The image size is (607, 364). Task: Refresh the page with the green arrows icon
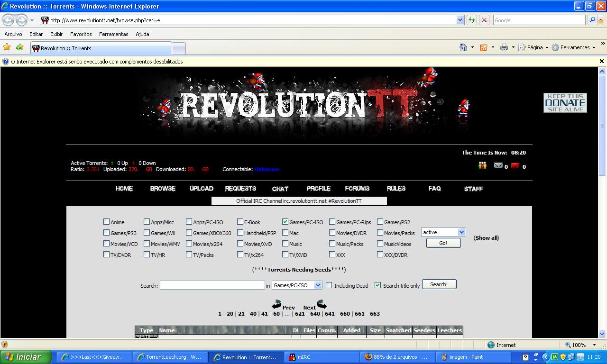click(x=471, y=20)
